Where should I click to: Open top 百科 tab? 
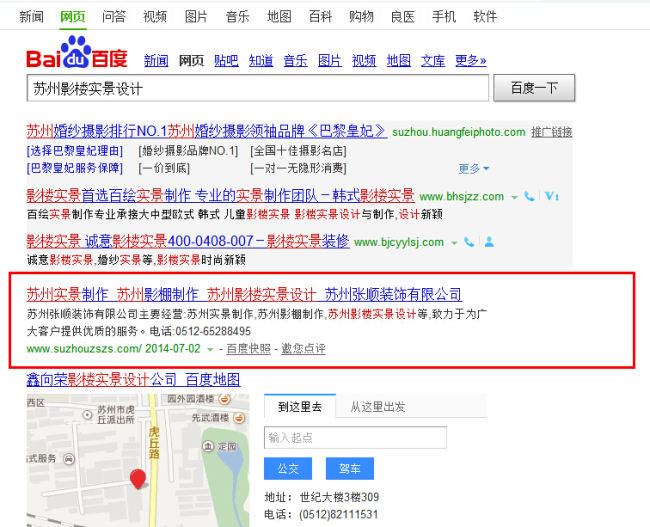tap(320, 17)
